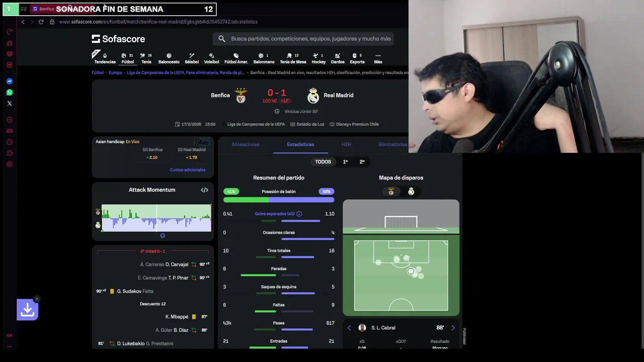Select 2º half statistics filter
The width and height of the screenshot is (644, 362).
tap(362, 162)
